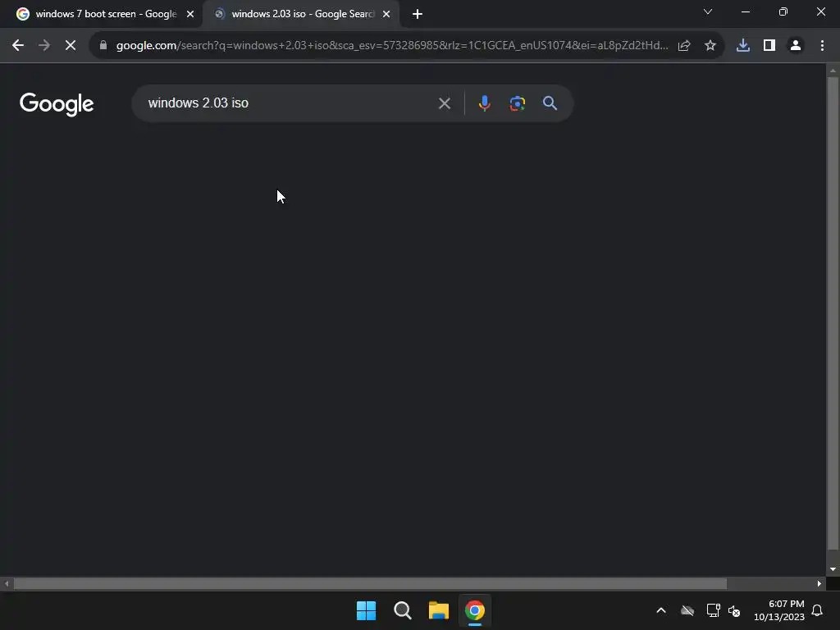Click the scroll up arrow on scrollbar
This screenshot has height=630, width=840.
833,71
